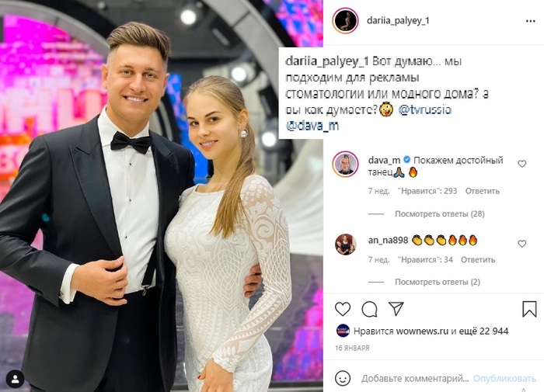544x392 pixels.
Task: Save post using bookmark icon
Action: click(x=529, y=309)
